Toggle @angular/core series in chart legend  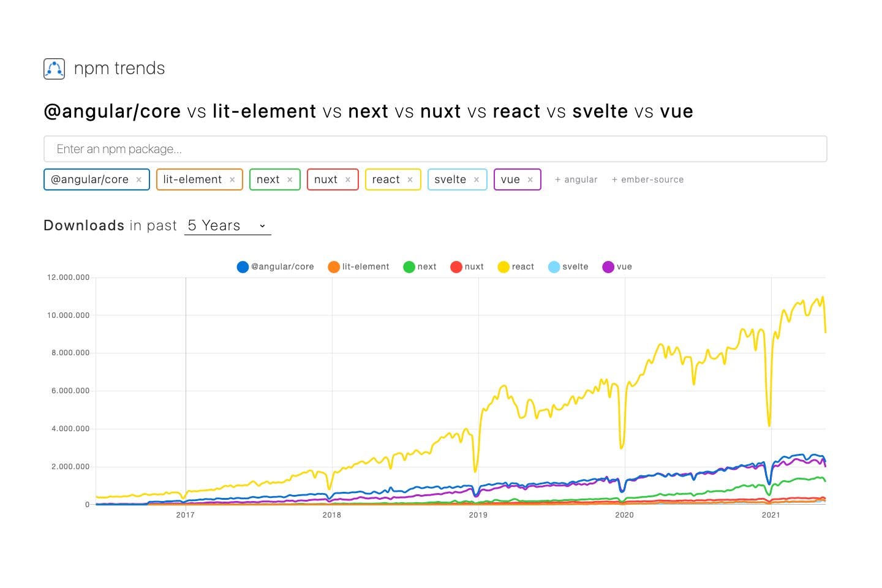(276, 267)
